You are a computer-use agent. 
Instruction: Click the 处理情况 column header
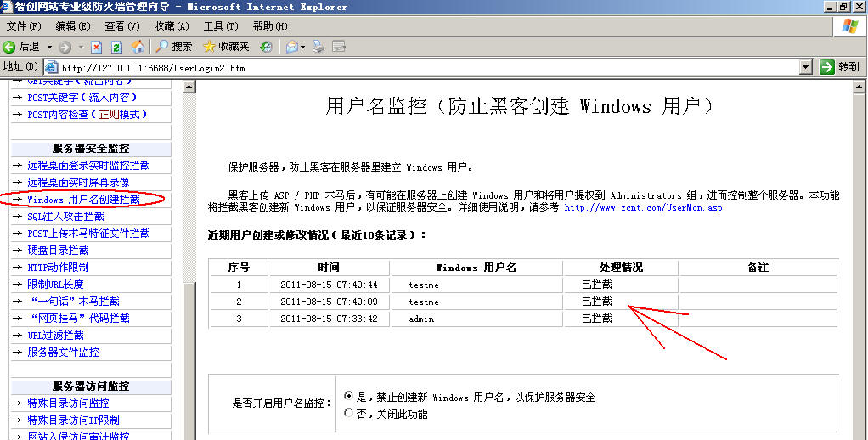click(621, 268)
